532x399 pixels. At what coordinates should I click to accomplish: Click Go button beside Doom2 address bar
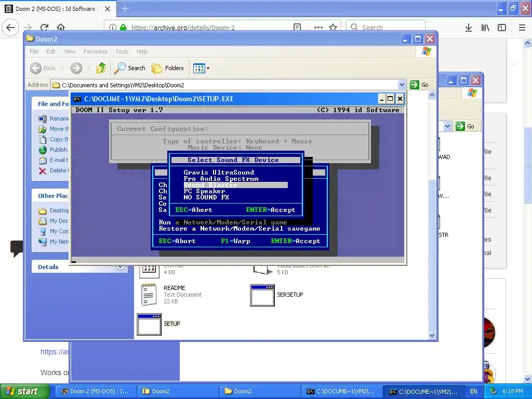pyautogui.click(x=419, y=85)
